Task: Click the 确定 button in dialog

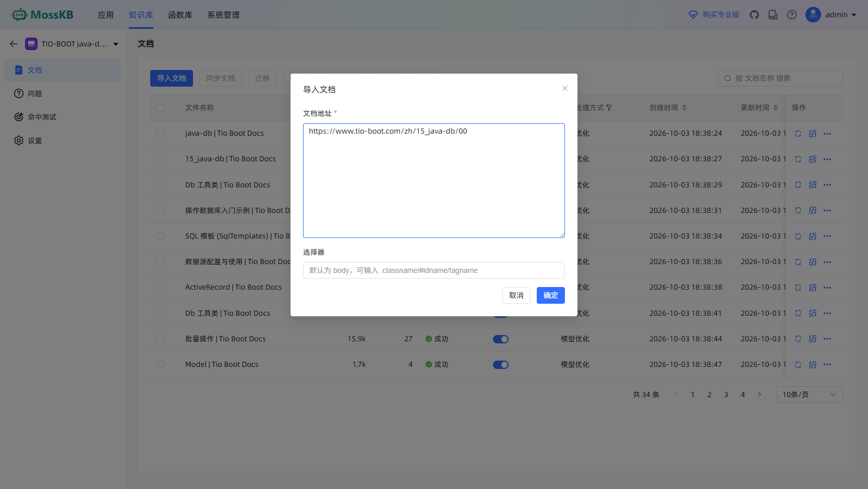Action: pos(551,295)
